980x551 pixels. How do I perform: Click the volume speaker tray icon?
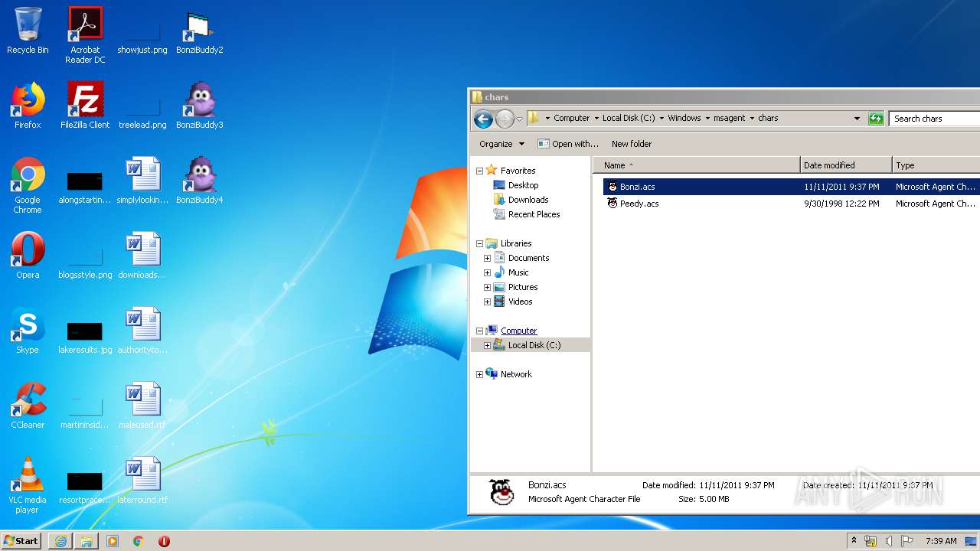pyautogui.click(x=889, y=541)
